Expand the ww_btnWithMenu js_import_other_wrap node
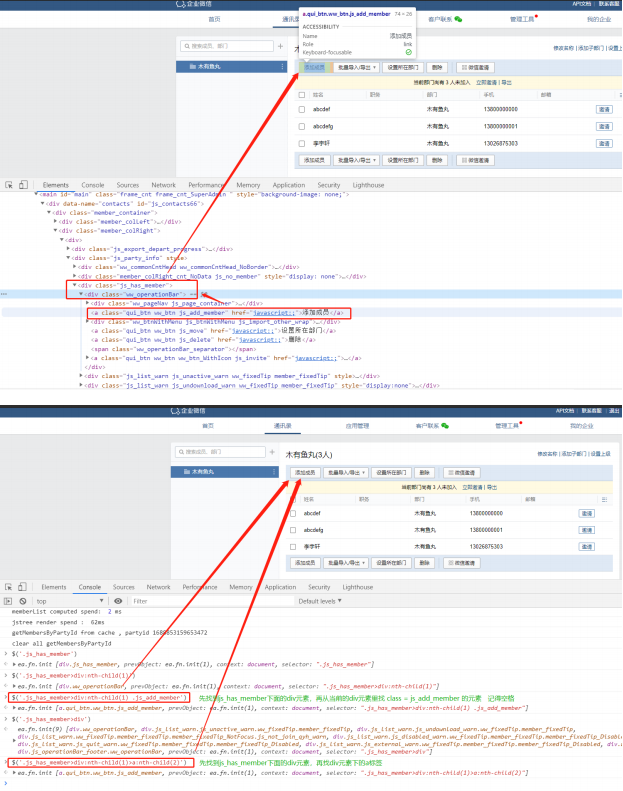623x791 pixels. pos(87,321)
